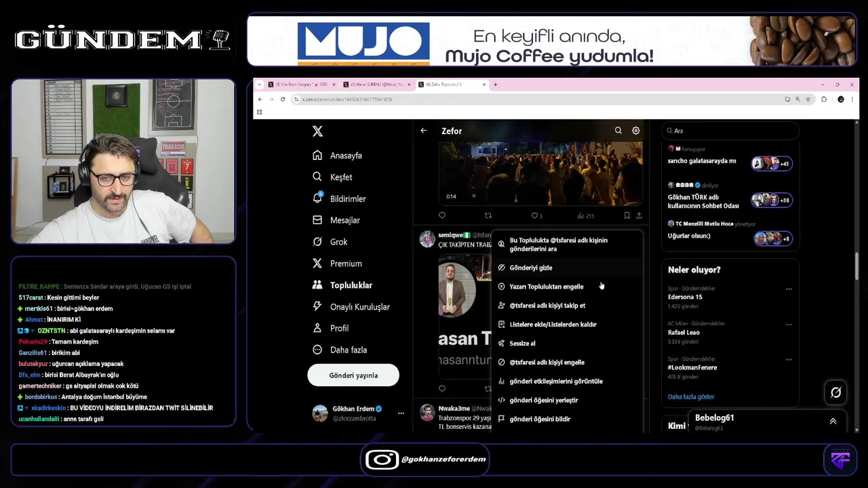Open Zefor community settings gear
Image resolution: width=868 pixels, height=488 pixels.
click(636, 131)
